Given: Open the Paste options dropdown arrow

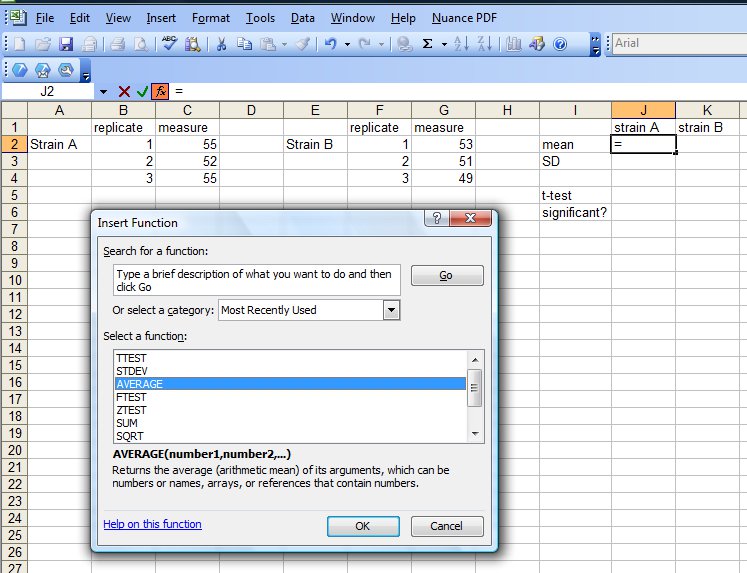Looking at the screenshot, I should pos(284,44).
